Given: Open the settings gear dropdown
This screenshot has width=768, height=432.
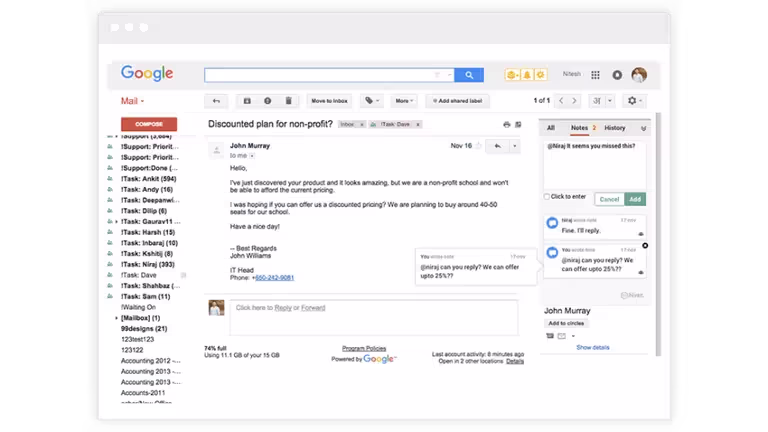Looking at the screenshot, I should (x=634, y=101).
